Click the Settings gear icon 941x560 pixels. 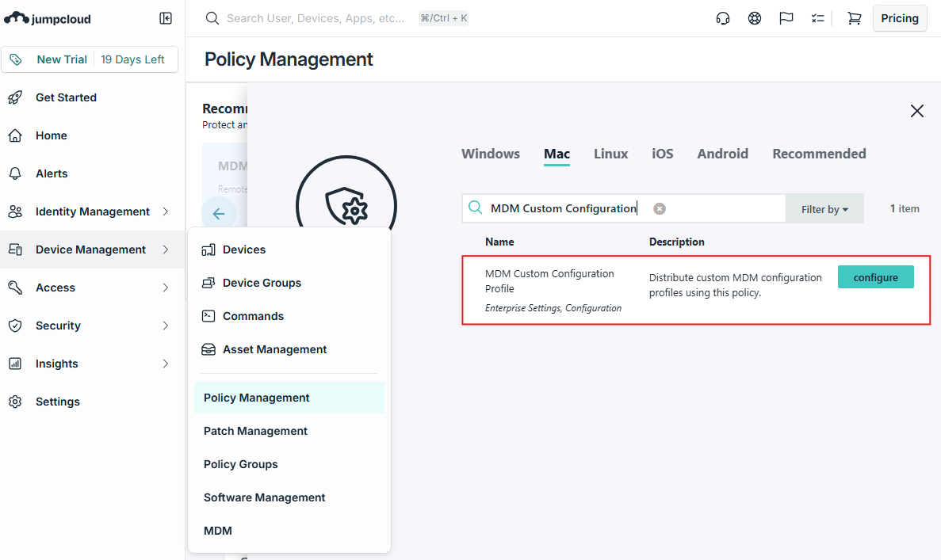15,402
